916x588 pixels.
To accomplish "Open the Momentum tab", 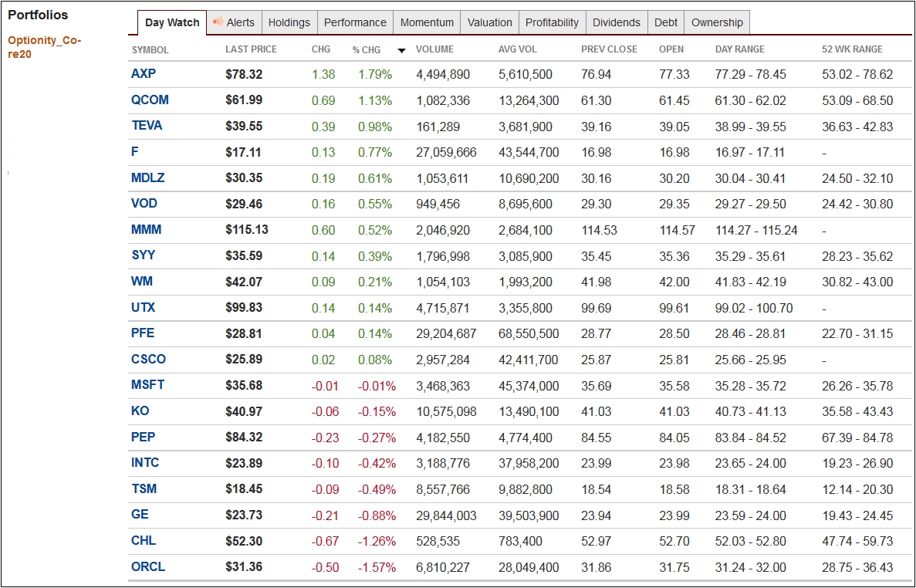I will [x=427, y=23].
